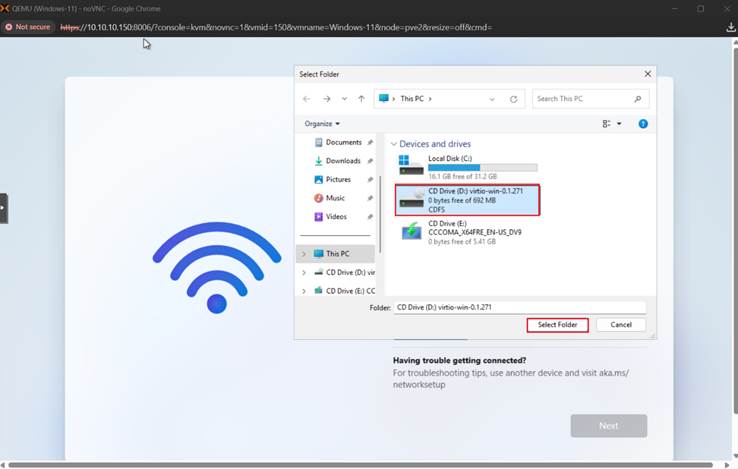Open the Organize dropdown menu

coord(322,124)
